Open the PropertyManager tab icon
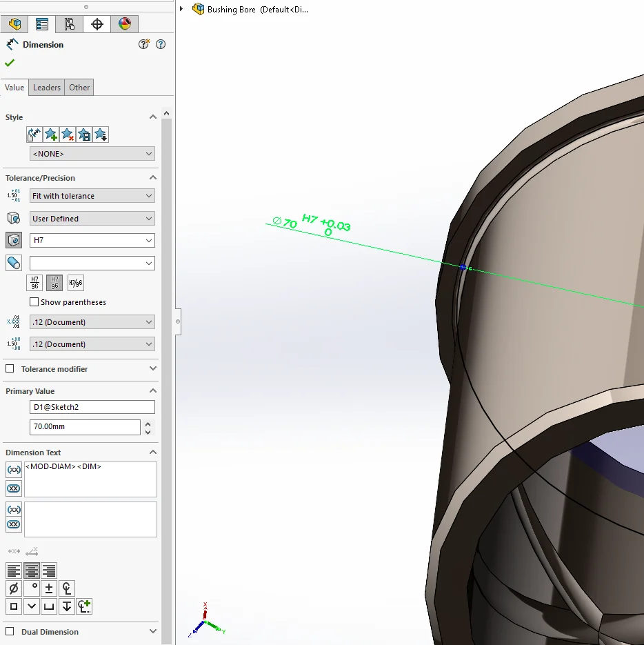This screenshot has width=644, height=645. (x=42, y=24)
